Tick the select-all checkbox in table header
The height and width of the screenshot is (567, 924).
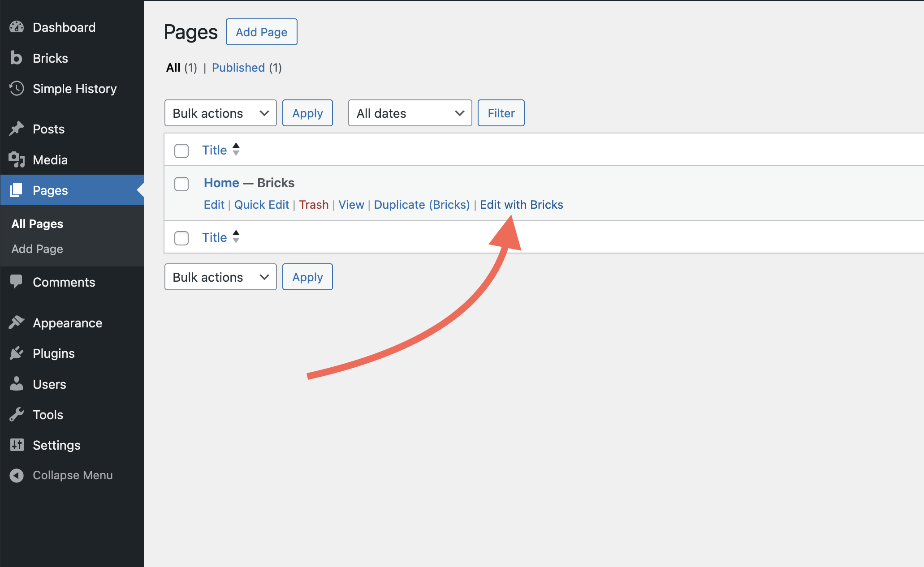click(x=181, y=151)
